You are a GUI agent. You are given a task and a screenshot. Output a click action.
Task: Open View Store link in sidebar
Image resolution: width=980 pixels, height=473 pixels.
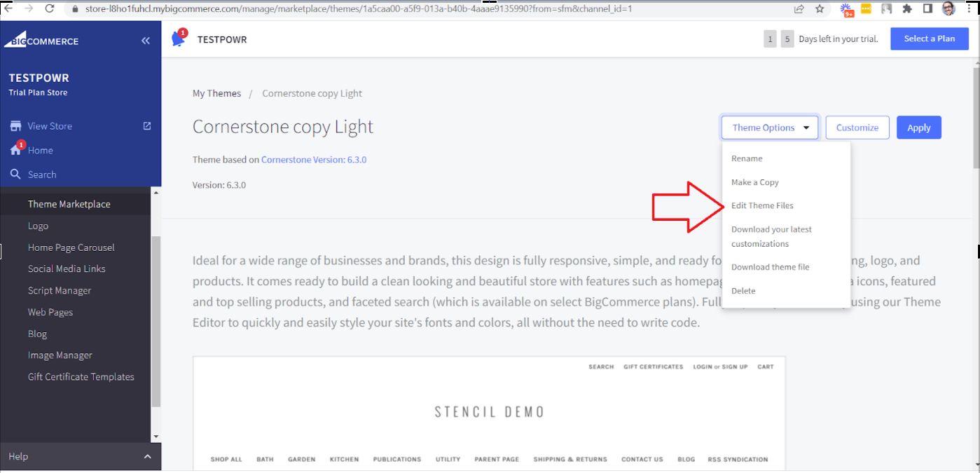click(x=50, y=126)
